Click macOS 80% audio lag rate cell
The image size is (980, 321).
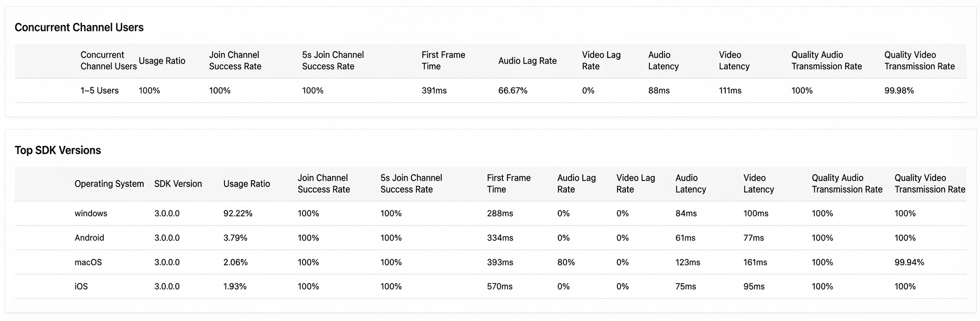point(566,262)
